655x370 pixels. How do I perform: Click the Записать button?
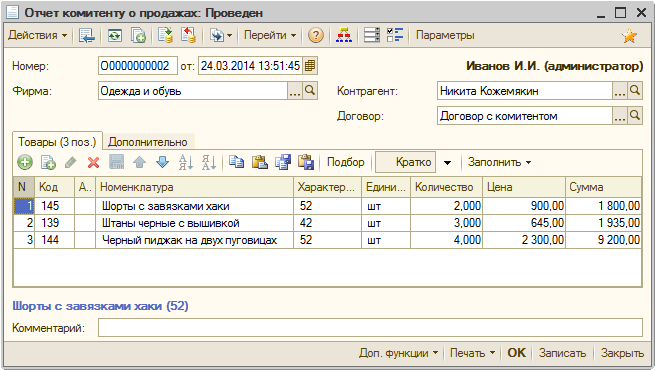[x=562, y=353]
